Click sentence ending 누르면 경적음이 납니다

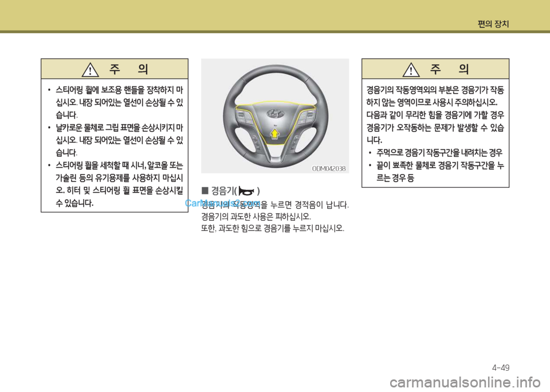275,204
